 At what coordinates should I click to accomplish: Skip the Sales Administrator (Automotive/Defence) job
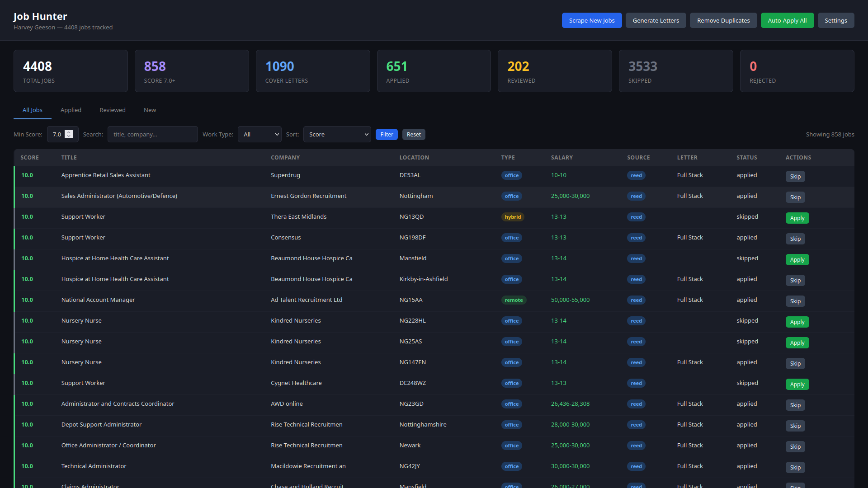click(795, 197)
